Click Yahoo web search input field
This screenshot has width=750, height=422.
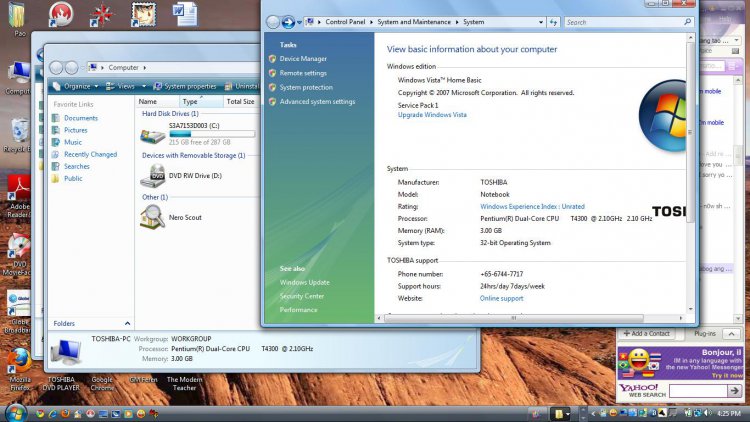(x=698, y=391)
